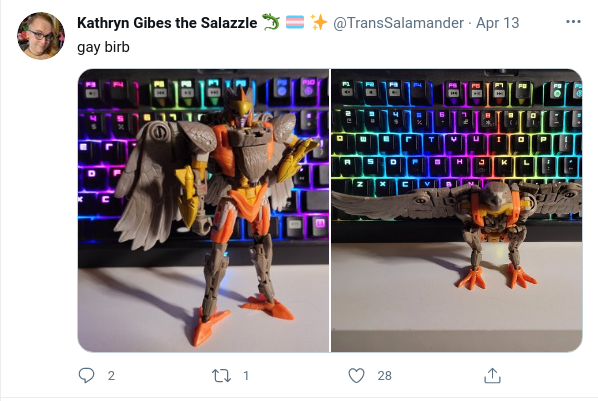Open the tweet's more options ellipsis menu

[573, 22]
